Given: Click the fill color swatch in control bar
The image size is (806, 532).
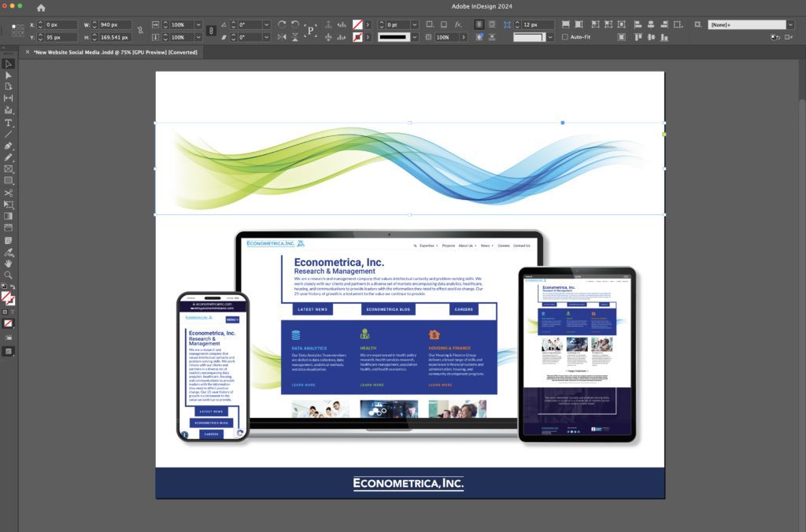Looking at the screenshot, I should pyautogui.click(x=357, y=24).
